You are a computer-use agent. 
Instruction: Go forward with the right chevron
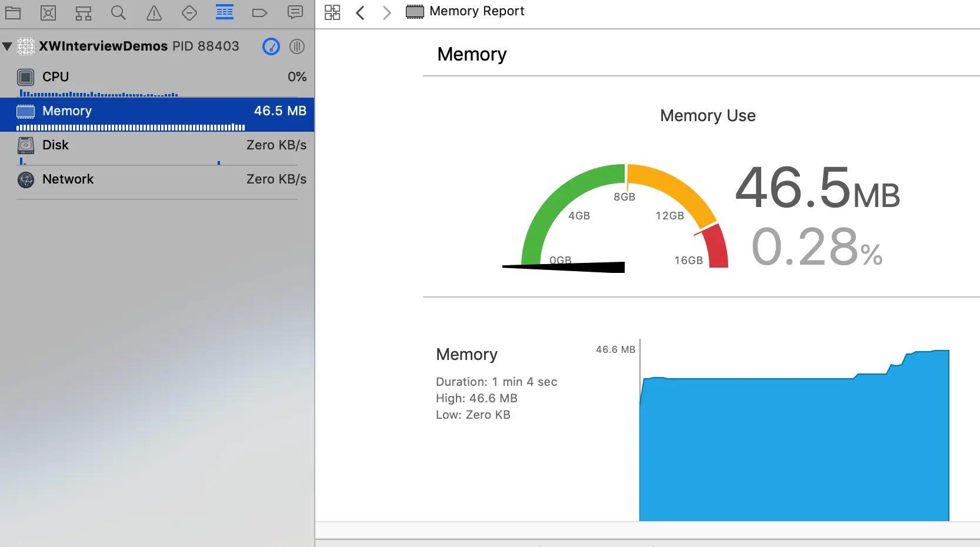pos(386,12)
